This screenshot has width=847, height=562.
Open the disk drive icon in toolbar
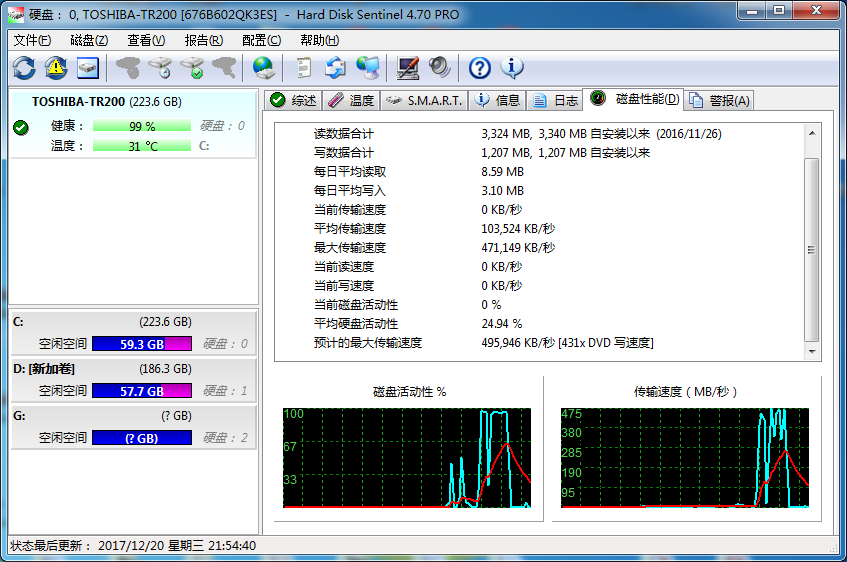[88, 68]
